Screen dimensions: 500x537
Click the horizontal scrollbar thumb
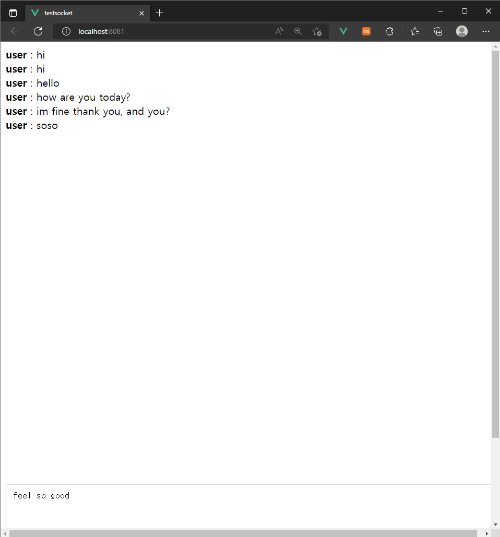[x=243, y=533]
